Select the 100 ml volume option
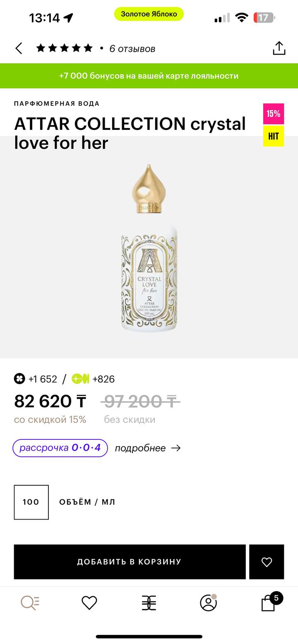298x644 pixels. [x=31, y=502]
